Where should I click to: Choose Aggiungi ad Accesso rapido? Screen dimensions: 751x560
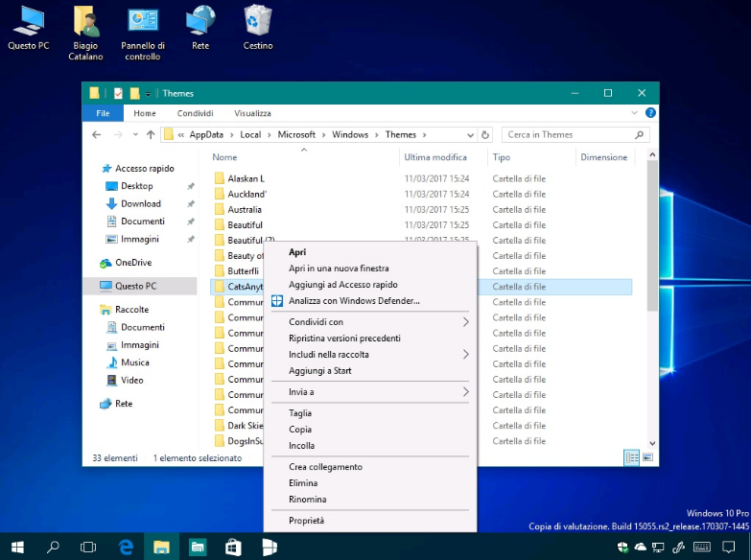[x=343, y=285]
